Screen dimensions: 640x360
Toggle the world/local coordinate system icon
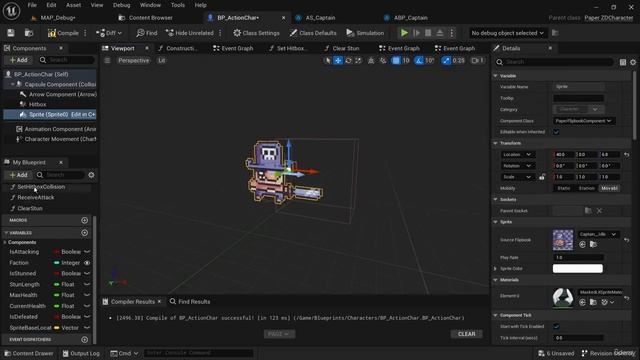[371, 60]
